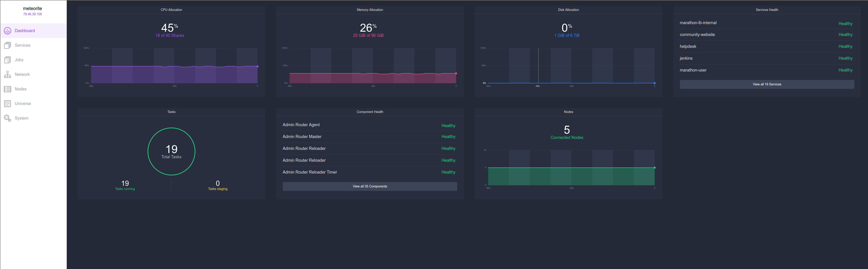868x269 pixels.
Task: Click the Services Health panel title
Action: 767,10
